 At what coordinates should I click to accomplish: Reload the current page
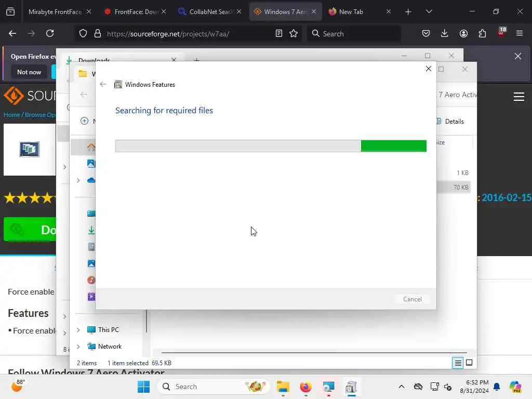tap(50, 33)
